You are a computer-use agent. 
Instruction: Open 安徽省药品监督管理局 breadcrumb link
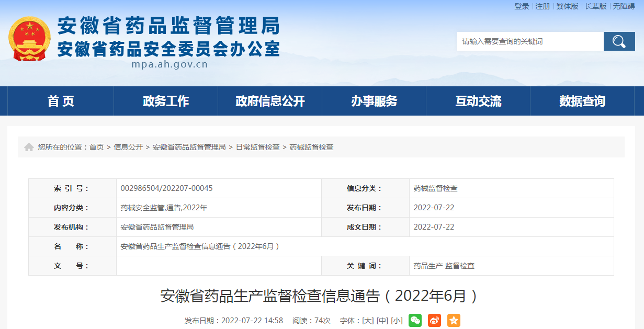(x=189, y=148)
